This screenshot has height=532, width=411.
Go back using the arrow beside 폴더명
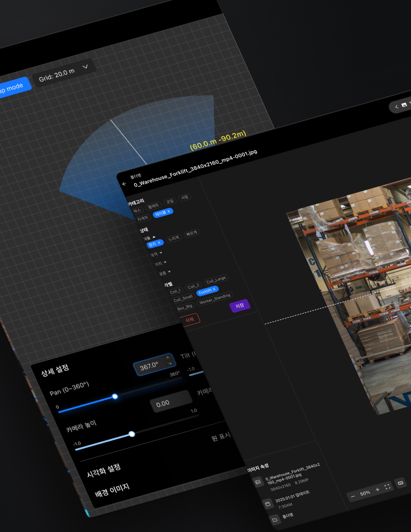pos(124,184)
